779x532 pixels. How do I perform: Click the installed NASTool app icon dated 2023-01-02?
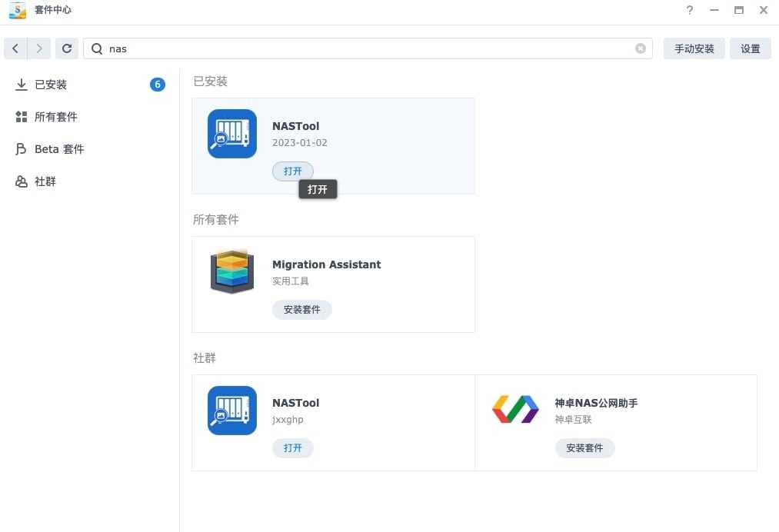(232, 134)
